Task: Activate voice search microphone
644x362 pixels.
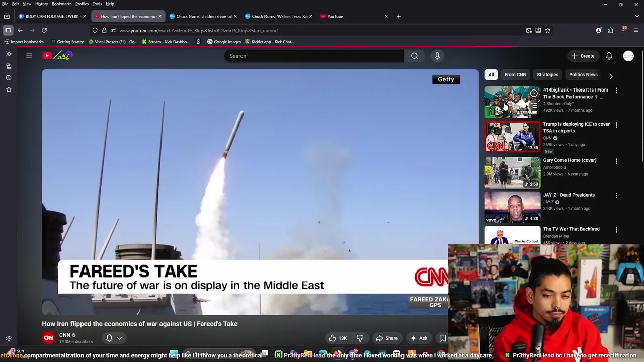Action: (437, 56)
